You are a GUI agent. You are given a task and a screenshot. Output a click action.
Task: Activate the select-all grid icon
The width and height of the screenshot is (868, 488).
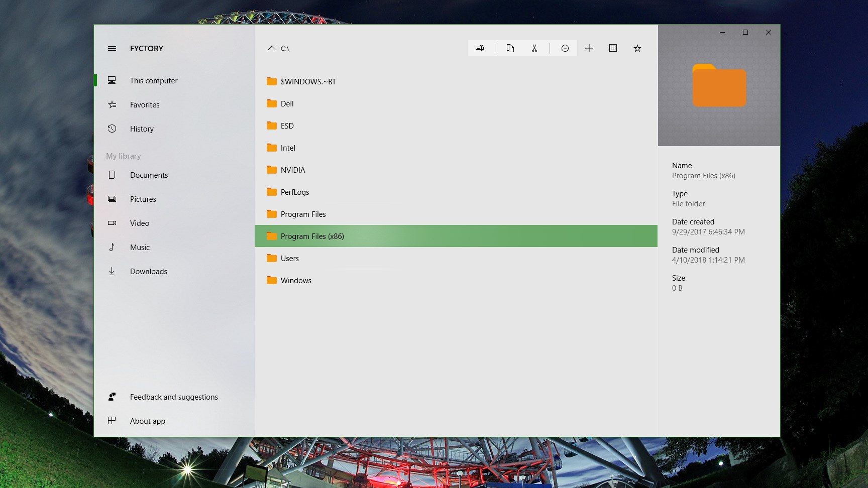[x=613, y=48]
